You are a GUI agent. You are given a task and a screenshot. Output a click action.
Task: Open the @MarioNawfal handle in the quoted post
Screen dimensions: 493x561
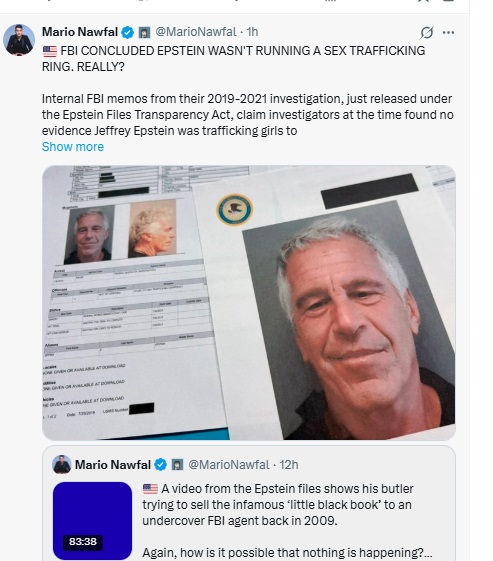click(x=229, y=465)
